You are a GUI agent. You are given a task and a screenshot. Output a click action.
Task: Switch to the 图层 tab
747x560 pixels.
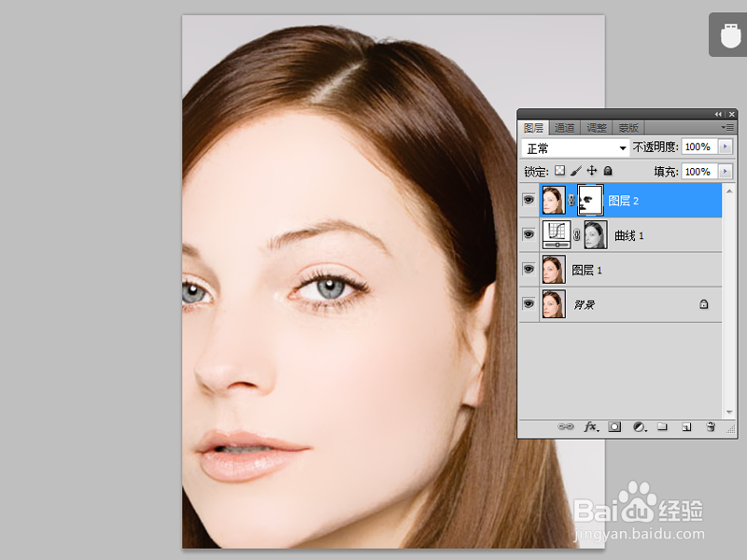tap(533, 128)
